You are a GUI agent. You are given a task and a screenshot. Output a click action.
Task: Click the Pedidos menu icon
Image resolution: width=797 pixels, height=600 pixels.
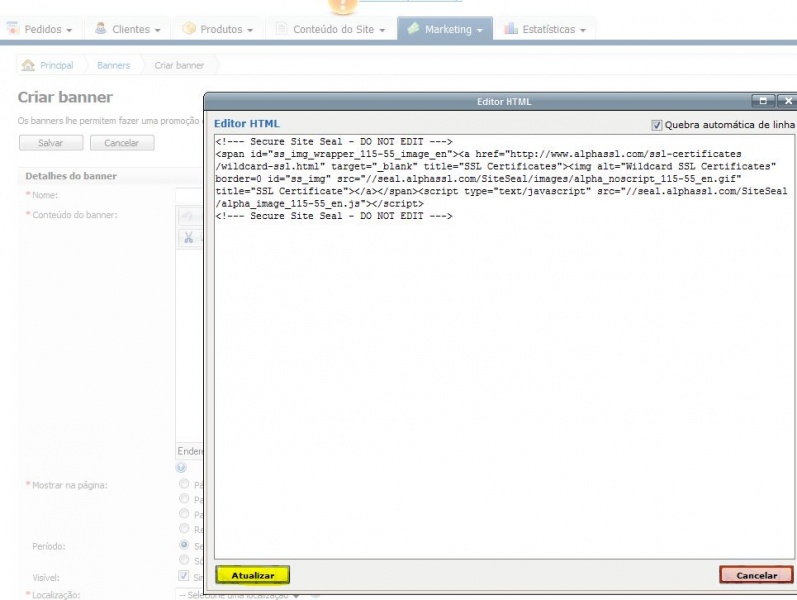[13, 28]
